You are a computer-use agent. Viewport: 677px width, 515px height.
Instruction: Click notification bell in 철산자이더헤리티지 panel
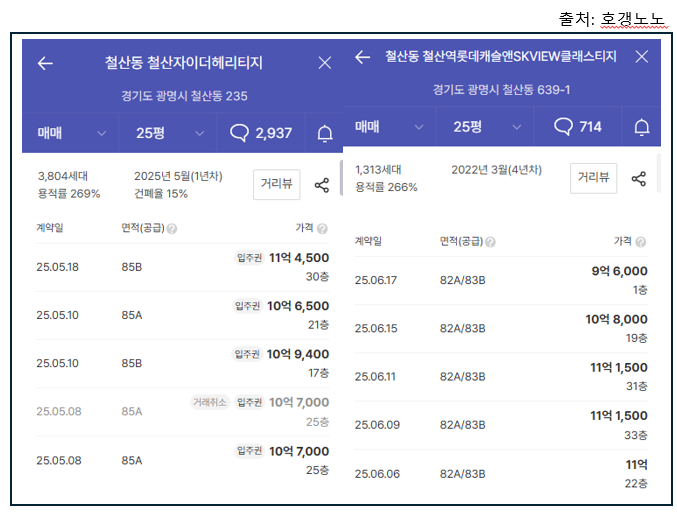pos(325,133)
